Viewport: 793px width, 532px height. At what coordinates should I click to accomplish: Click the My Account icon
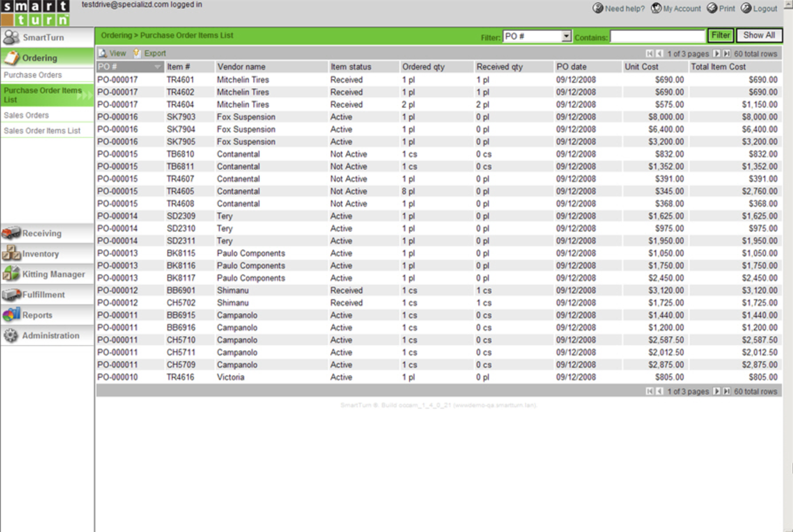click(x=656, y=8)
